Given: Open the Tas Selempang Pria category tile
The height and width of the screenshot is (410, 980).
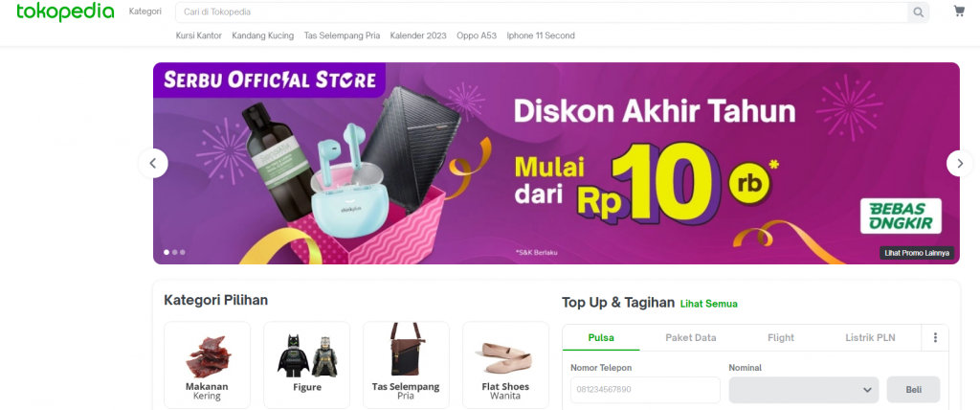Looking at the screenshot, I should click(x=406, y=365).
